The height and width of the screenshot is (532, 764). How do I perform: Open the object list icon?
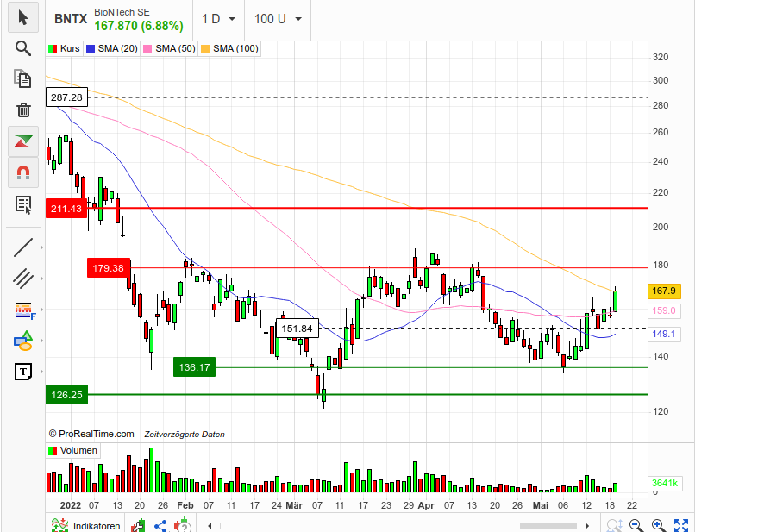tap(23, 204)
